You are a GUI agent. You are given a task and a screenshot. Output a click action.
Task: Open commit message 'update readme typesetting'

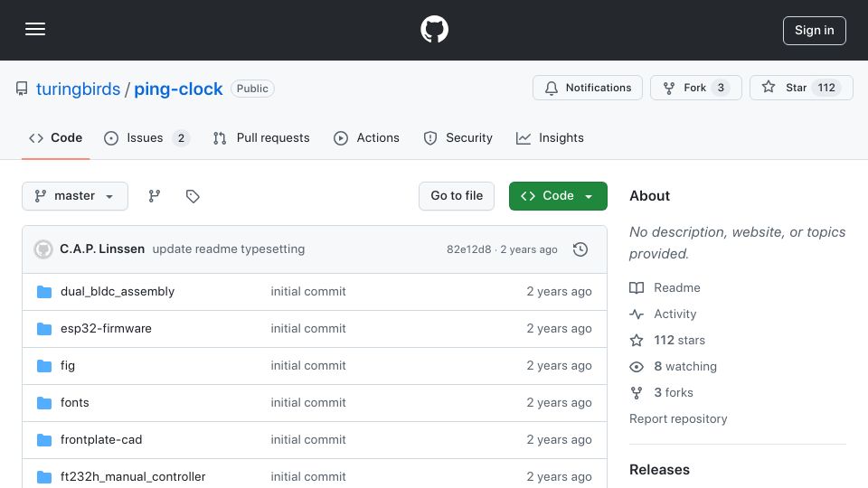click(x=229, y=249)
